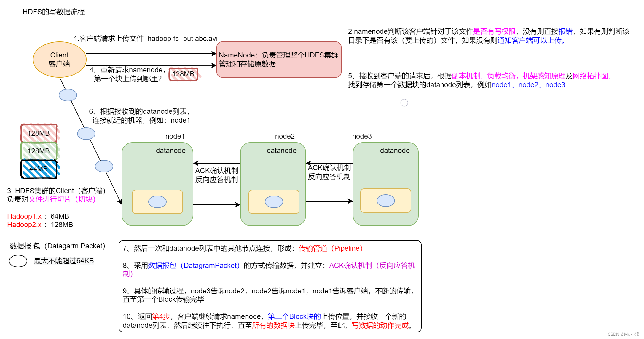Image resolution: width=644 pixels, height=339 pixels.
Task: Select the red 128MB block in left stack
Action: pos(39,133)
